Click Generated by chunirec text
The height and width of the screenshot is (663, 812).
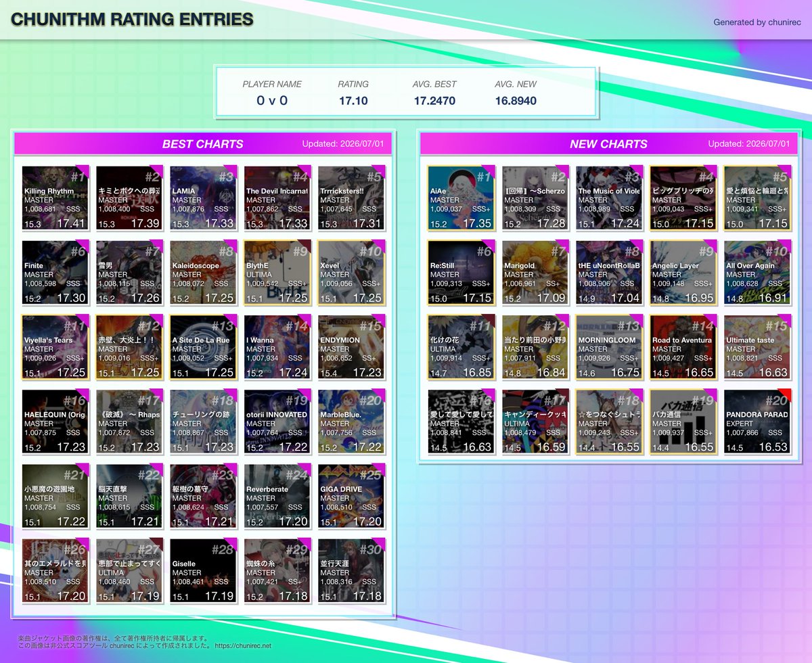click(x=758, y=22)
